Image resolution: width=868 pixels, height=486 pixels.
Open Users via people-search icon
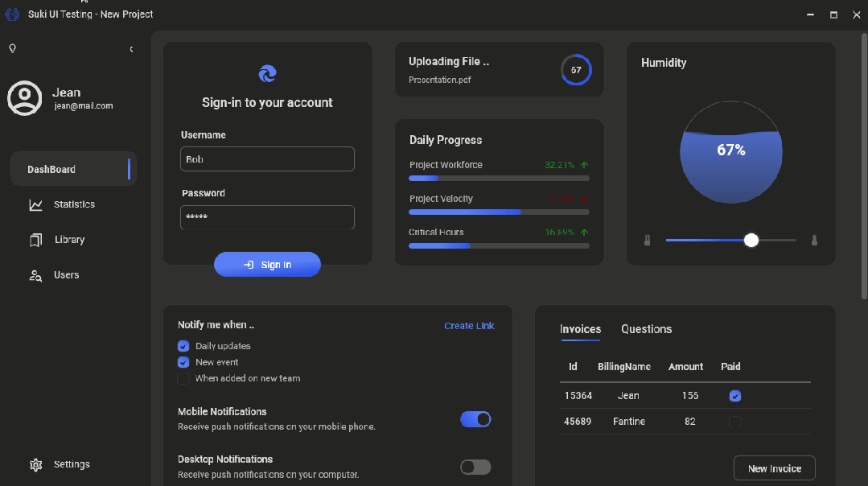[36, 276]
